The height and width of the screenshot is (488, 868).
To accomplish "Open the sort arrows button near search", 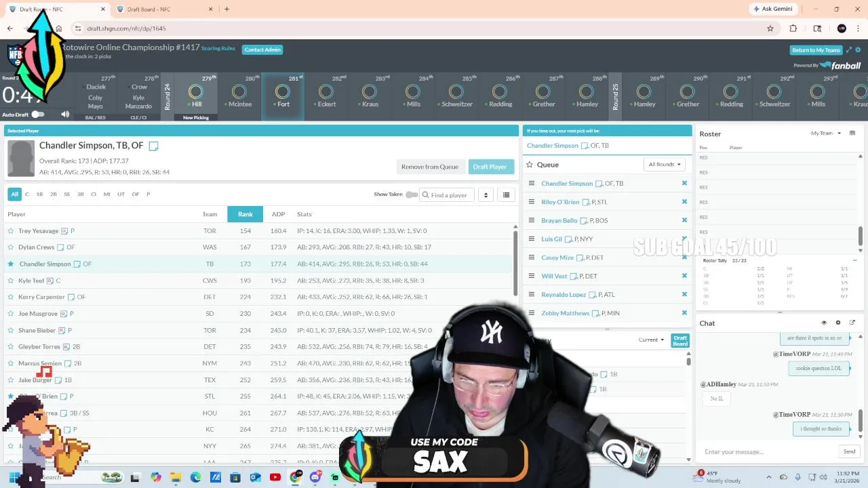I will [x=486, y=195].
